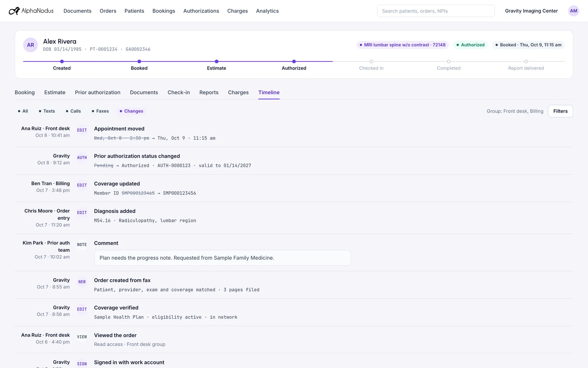588x368 pixels.
Task: Toggle the Changes timeline filter
Action: coord(131,111)
